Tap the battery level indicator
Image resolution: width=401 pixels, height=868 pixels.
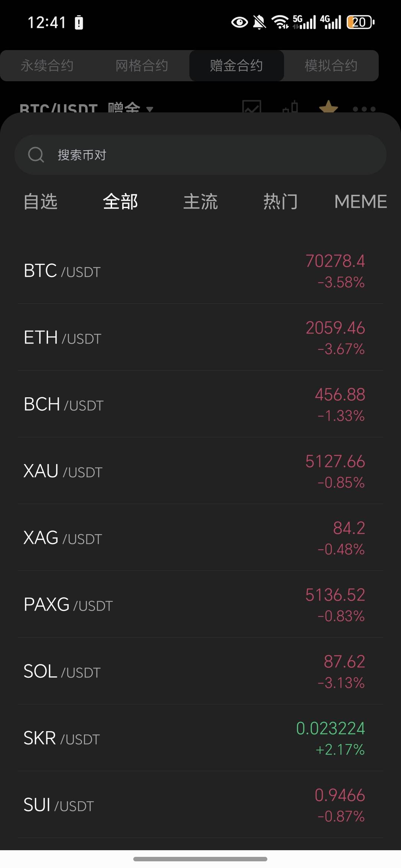coord(360,22)
